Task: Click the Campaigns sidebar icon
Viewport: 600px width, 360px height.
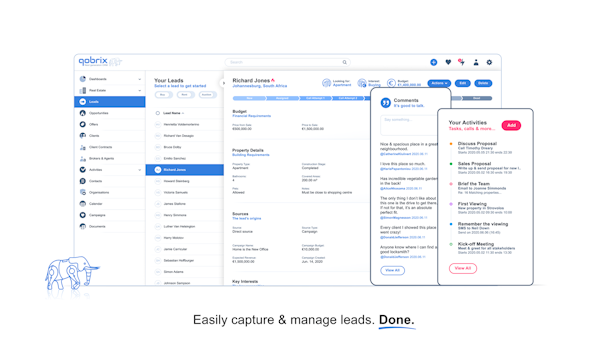Action: (x=83, y=215)
